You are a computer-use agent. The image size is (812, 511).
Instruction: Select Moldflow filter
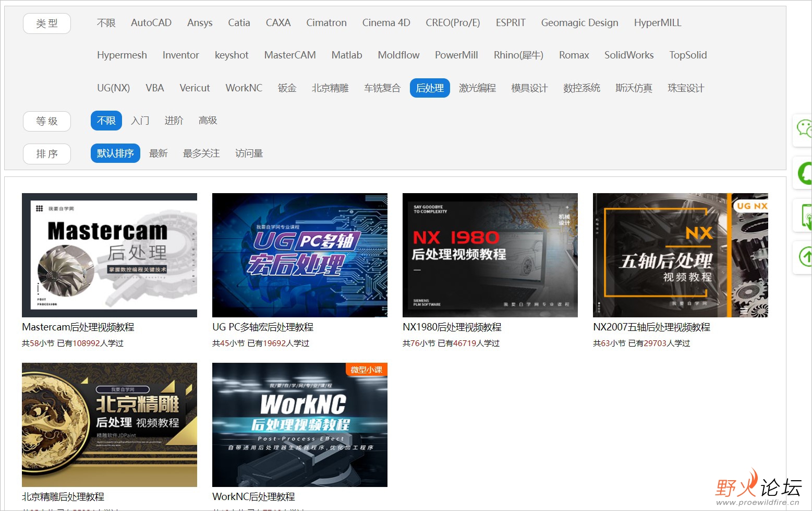click(398, 55)
